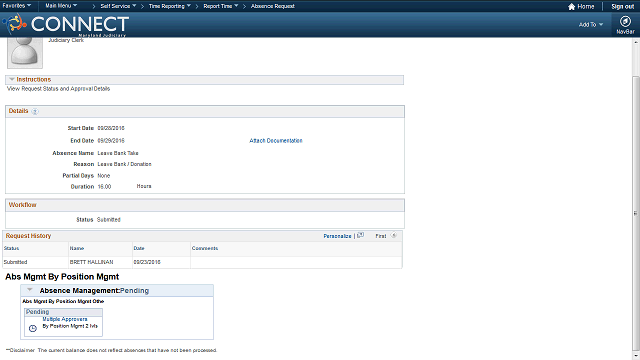Click the Leave Bank / Donation reason value
640x360 pixels.
(124, 164)
